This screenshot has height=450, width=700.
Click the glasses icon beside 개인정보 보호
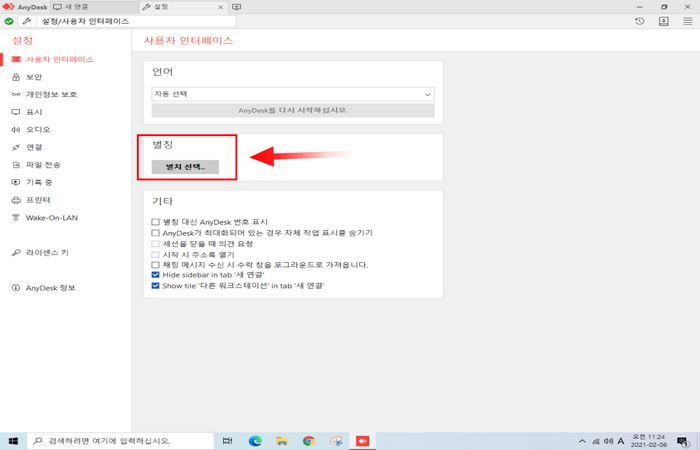pyautogui.click(x=16, y=95)
